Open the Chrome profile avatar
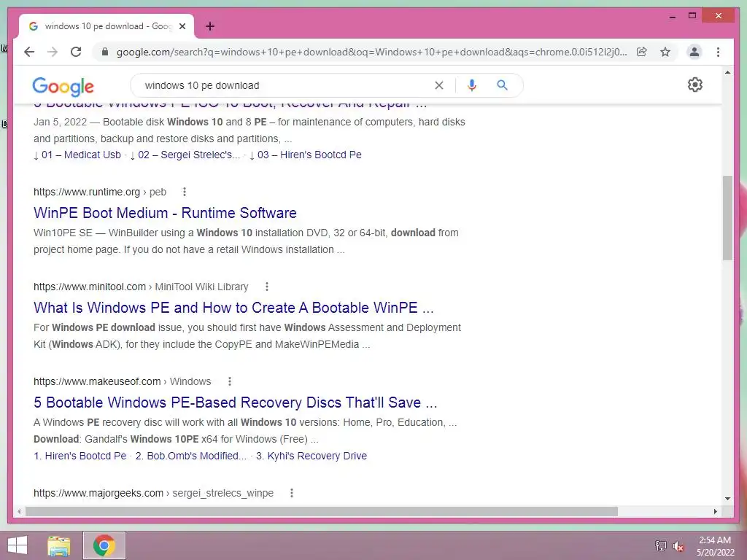The height and width of the screenshot is (560, 747). (x=694, y=52)
